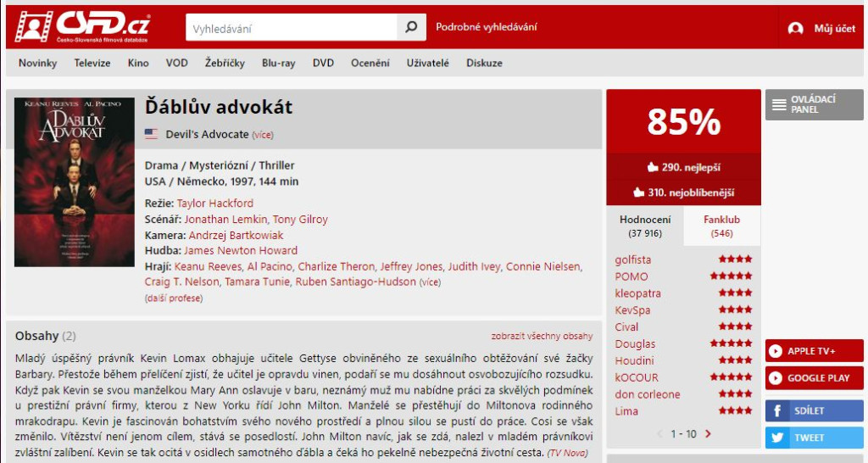Open composer James Newton Howard
The height and width of the screenshot is (463, 868).
241,250
